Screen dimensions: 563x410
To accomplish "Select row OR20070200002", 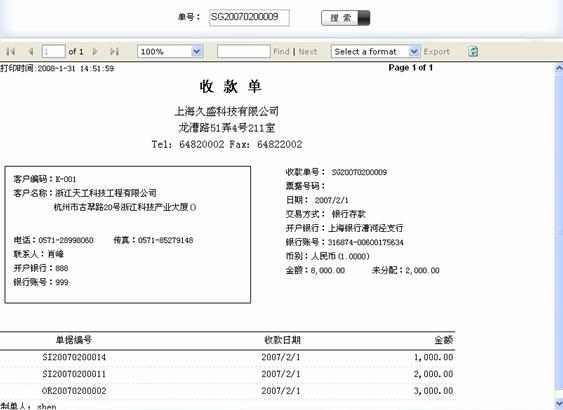I will click(x=227, y=391).
